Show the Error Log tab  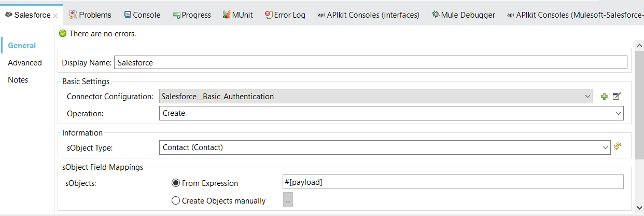285,15
